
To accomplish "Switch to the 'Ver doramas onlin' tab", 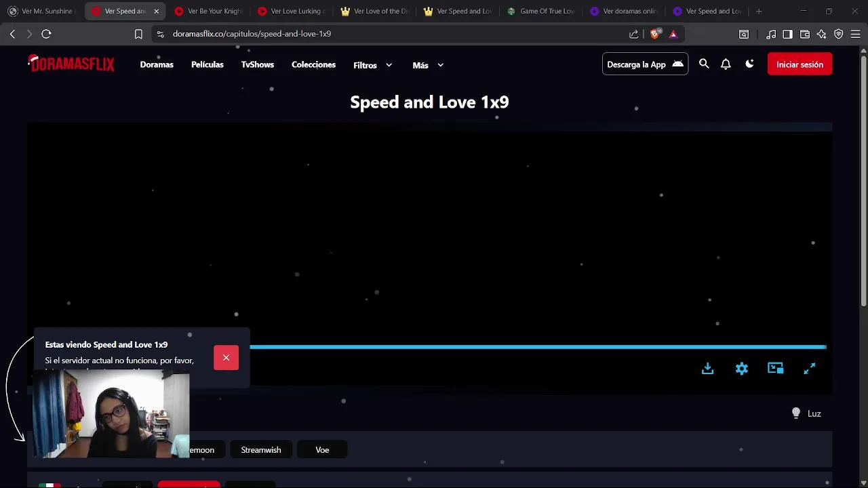I will tap(624, 11).
